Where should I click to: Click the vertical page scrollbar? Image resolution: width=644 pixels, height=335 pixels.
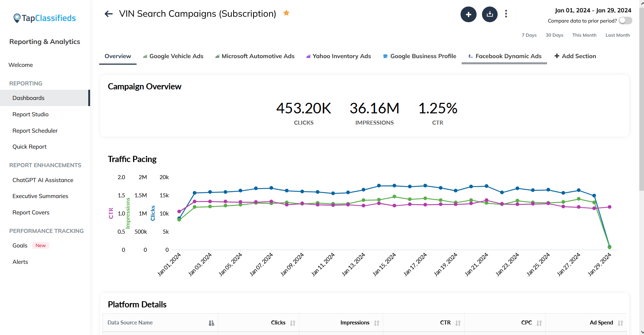pos(641,98)
